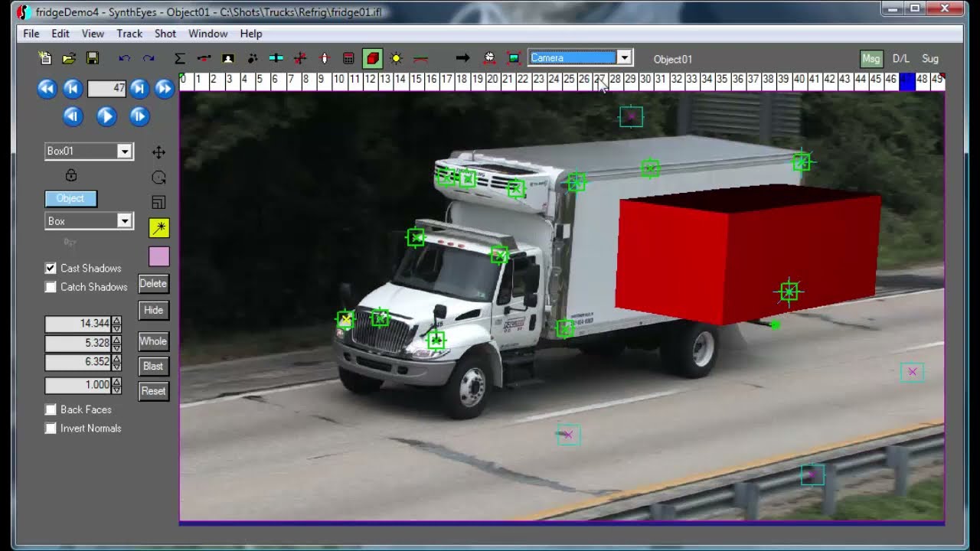
Task: Rewind to the start of the shot
Action: pyautogui.click(x=47, y=89)
